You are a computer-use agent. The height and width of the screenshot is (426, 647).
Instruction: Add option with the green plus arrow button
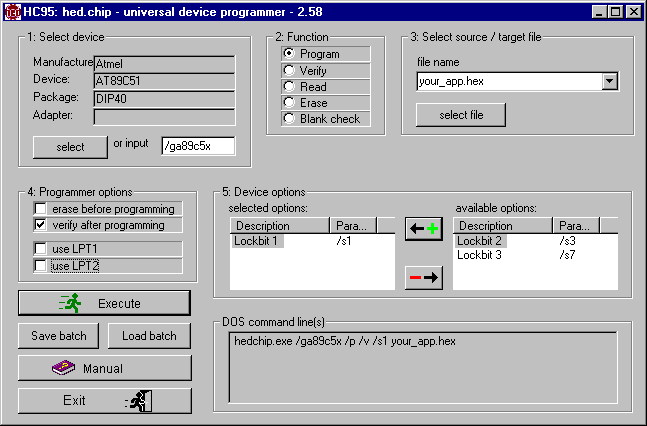424,229
